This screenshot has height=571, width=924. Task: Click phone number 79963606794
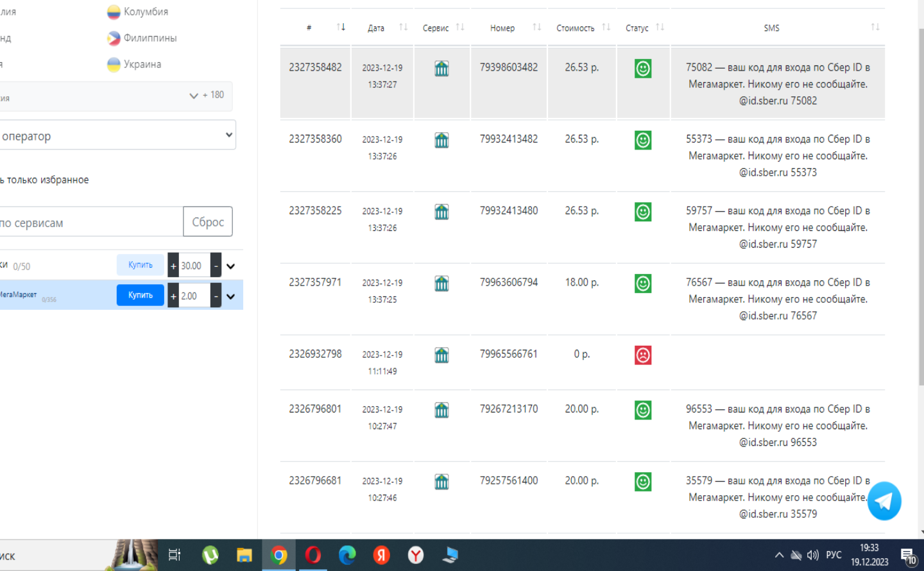(x=509, y=282)
